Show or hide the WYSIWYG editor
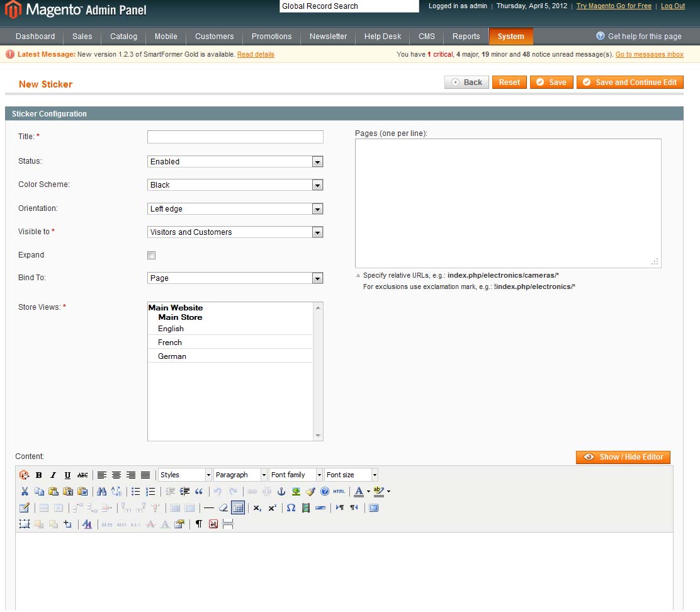 click(x=623, y=457)
